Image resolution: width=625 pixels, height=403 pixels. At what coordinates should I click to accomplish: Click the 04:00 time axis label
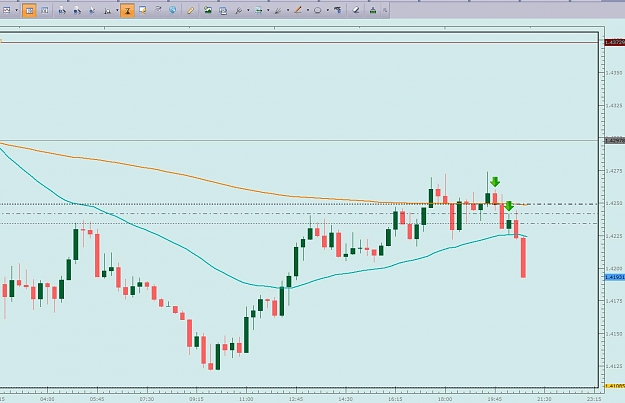(47, 399)
